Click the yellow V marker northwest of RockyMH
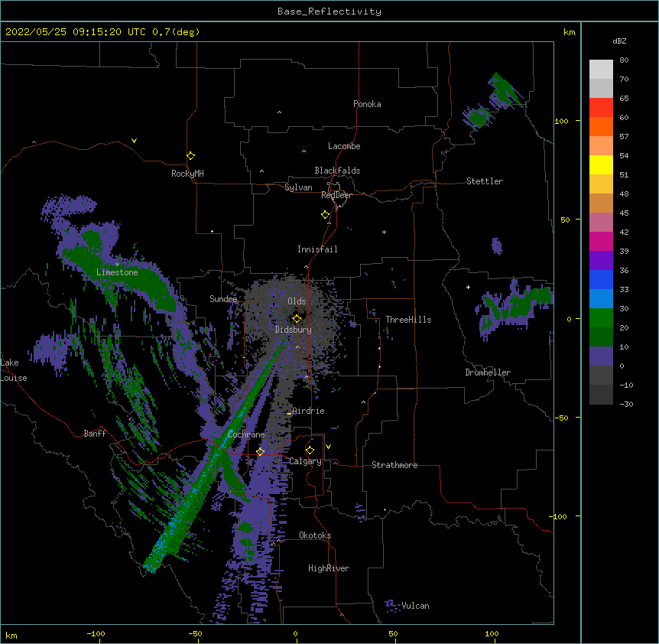This screenshot has width=659, height=644. [x=134, y=141]
